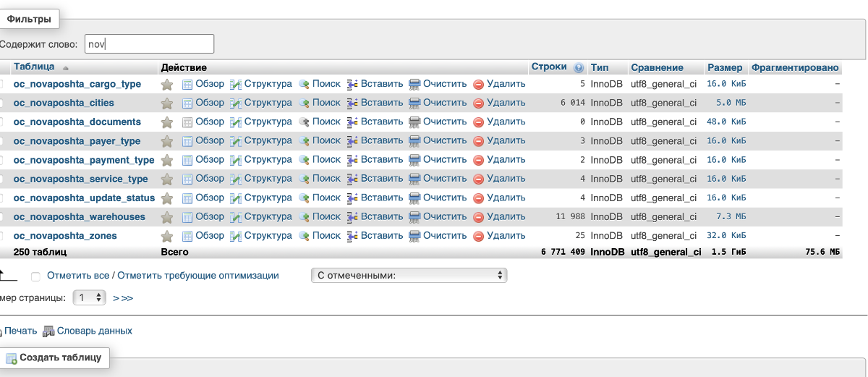Open Словарь данных link
868x377 pixels.
(x=88, y=331)
